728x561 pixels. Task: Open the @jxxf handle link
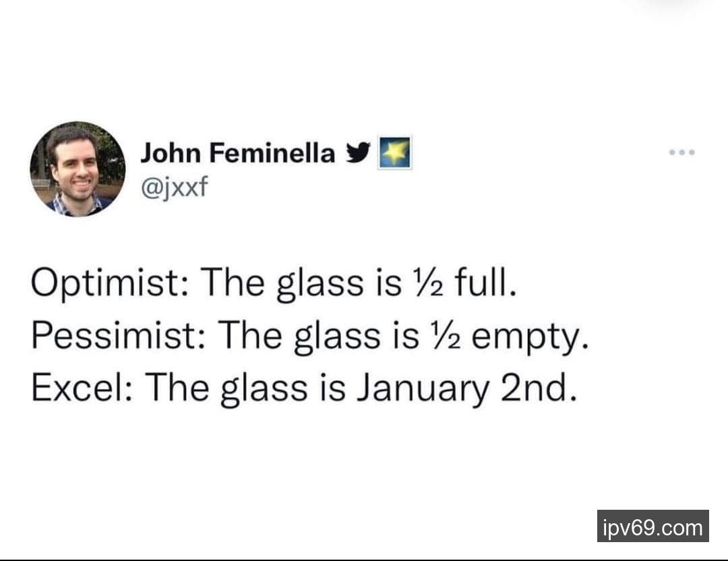pos(171,185)
